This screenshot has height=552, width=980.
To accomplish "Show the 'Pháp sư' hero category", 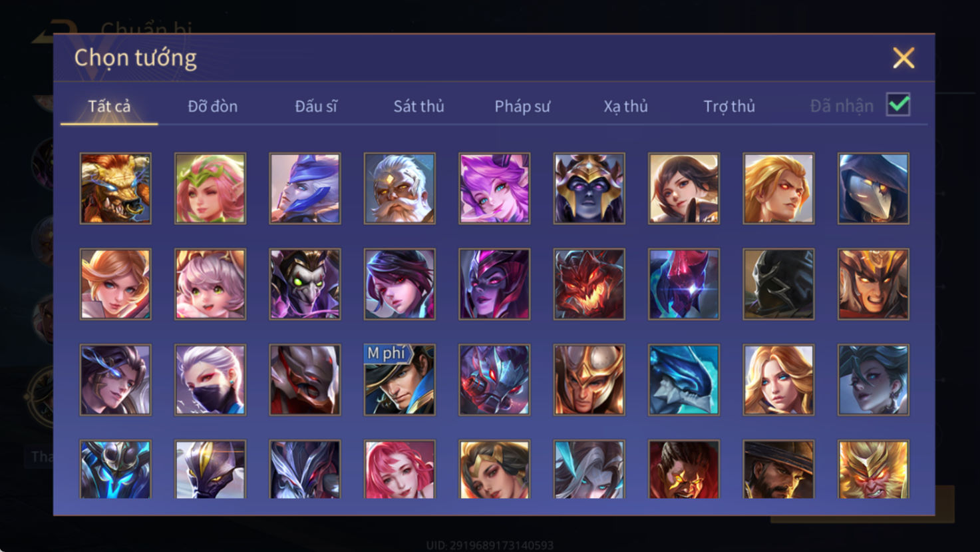I will pyautogui.click(x=522, y=107).
